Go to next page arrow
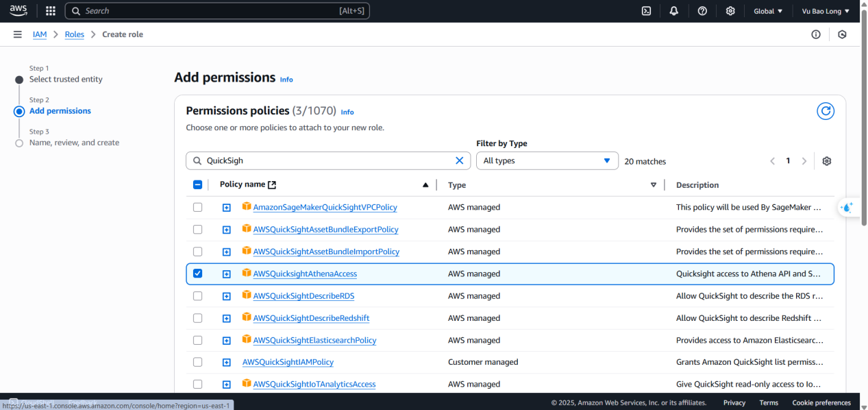The image size is (868, 410). click(804, 161)
